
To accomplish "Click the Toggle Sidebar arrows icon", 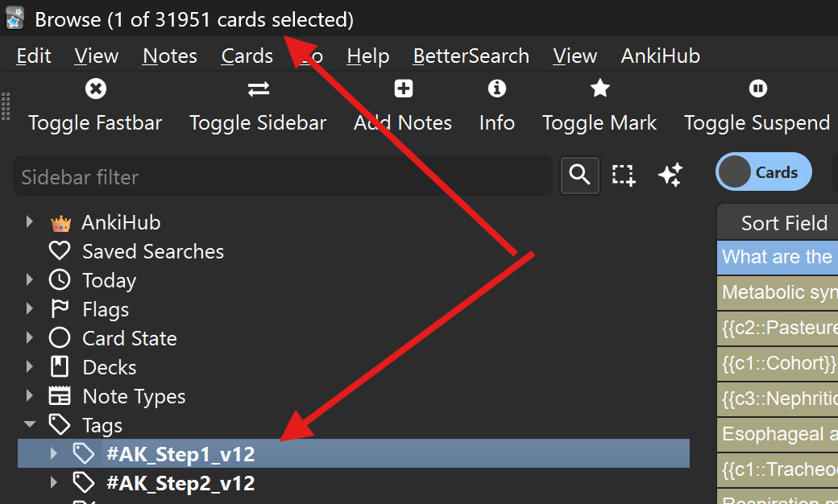I will [x=258, y=89].
